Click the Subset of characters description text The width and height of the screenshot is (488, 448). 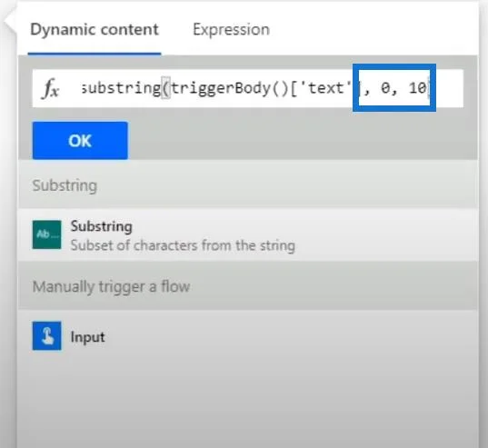tap(183, 245)
